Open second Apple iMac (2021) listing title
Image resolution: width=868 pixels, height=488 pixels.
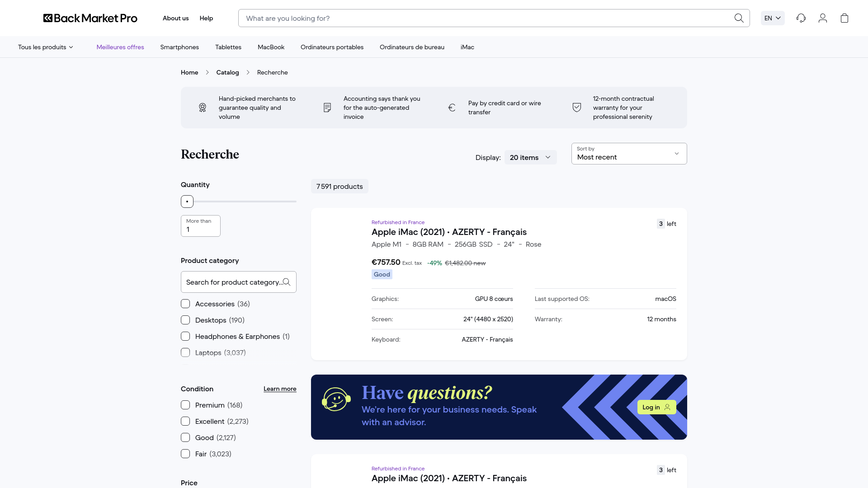449,478
